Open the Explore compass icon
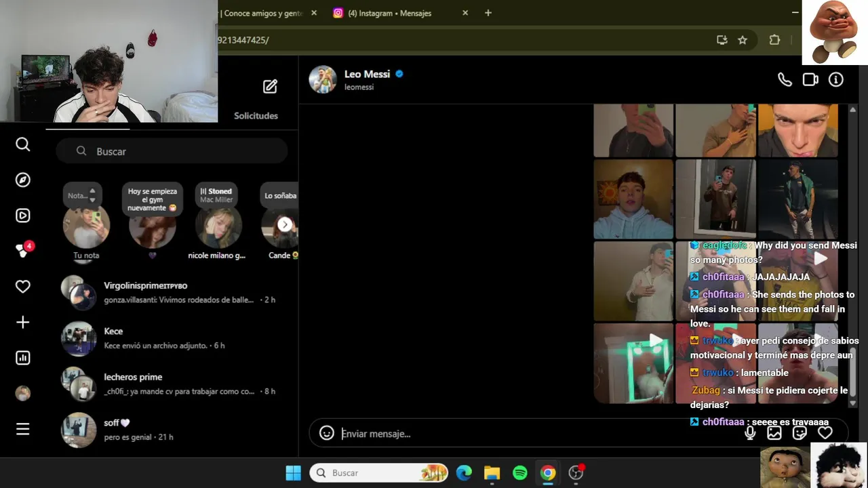This screenshot has width=868, height=488. click(x=23, y=180)
